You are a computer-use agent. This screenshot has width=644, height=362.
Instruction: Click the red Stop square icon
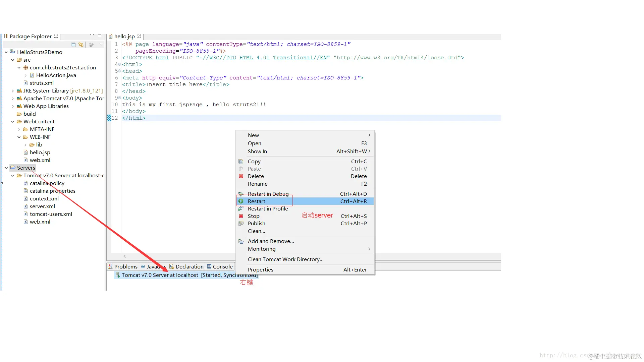click(241, 216)
